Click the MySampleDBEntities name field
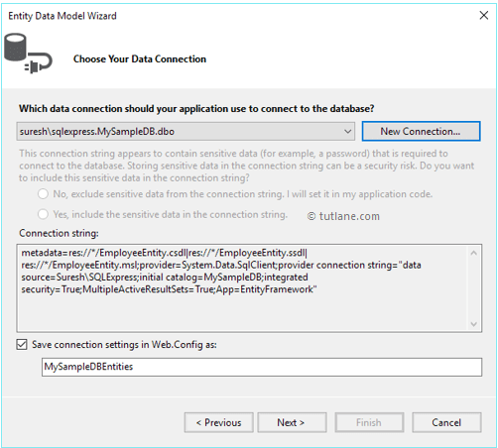Viewport: 498px width, 448px height. pyautogui.click(x=262, y=367)
